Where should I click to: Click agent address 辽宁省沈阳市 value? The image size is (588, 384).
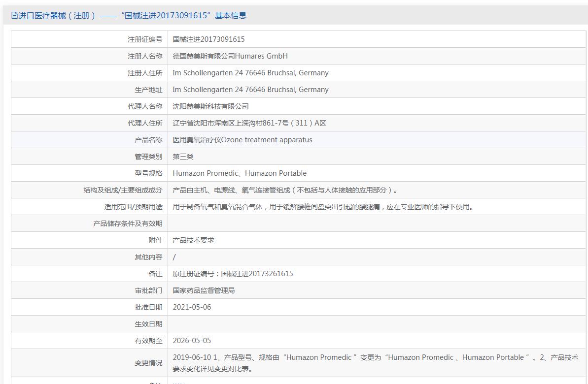point(249,123)
